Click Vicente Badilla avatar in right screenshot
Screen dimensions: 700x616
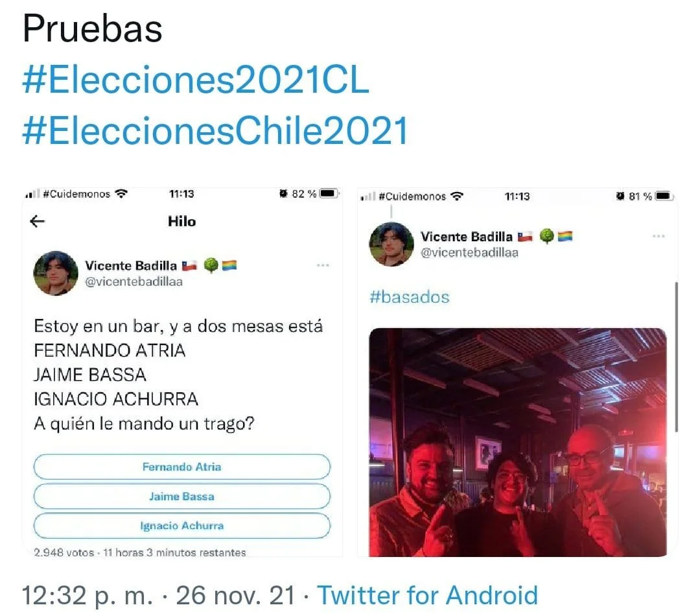click(391, 244)
